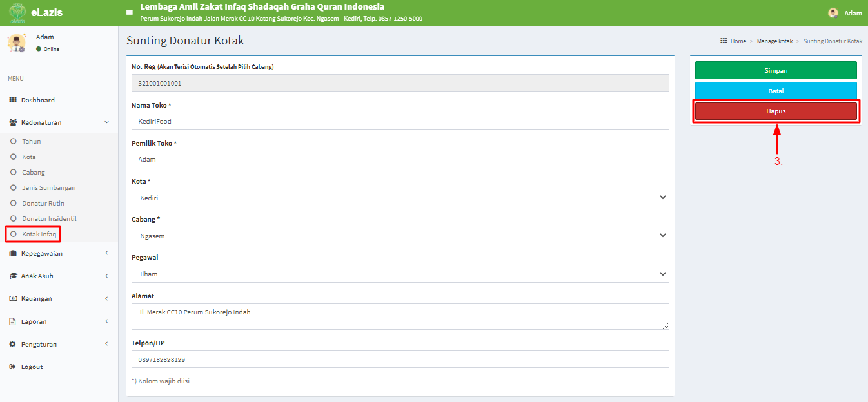
Task: Click the Alamat textarea resize handle
Action: click(666, 326)
